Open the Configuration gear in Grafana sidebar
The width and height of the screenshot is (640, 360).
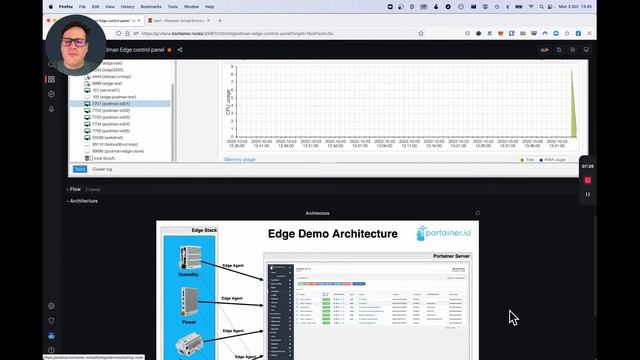(x=51, y=306)
